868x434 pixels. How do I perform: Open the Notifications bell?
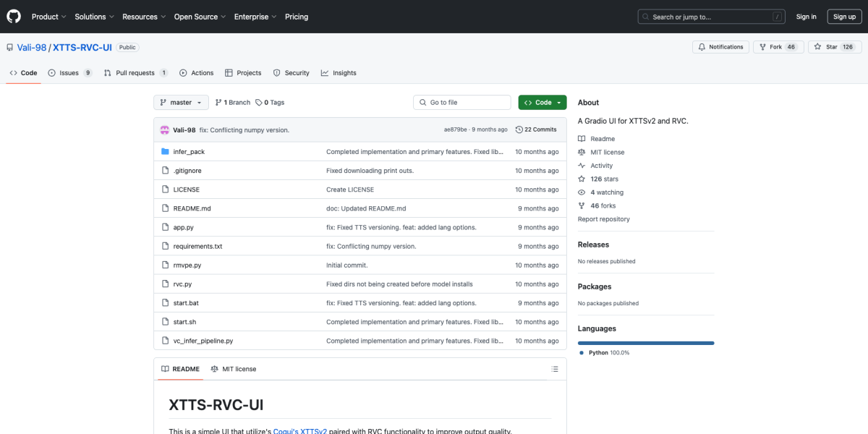point(720,46)
